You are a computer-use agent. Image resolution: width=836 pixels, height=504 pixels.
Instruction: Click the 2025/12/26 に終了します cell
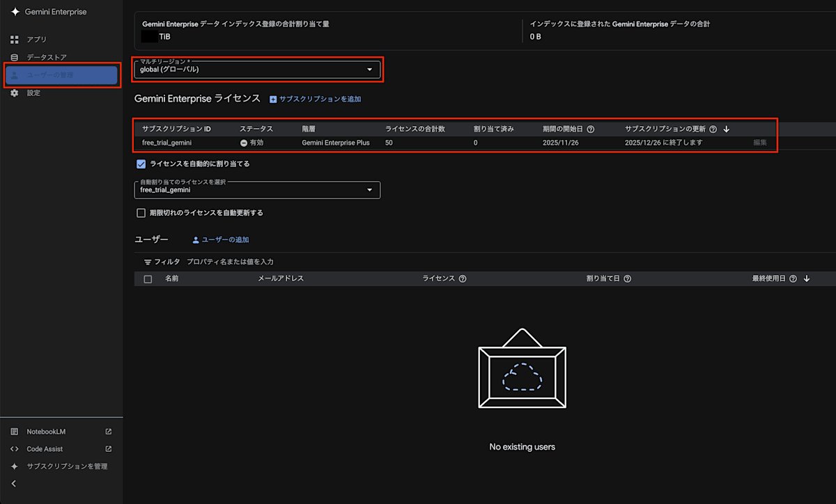[x=663, y=143]
